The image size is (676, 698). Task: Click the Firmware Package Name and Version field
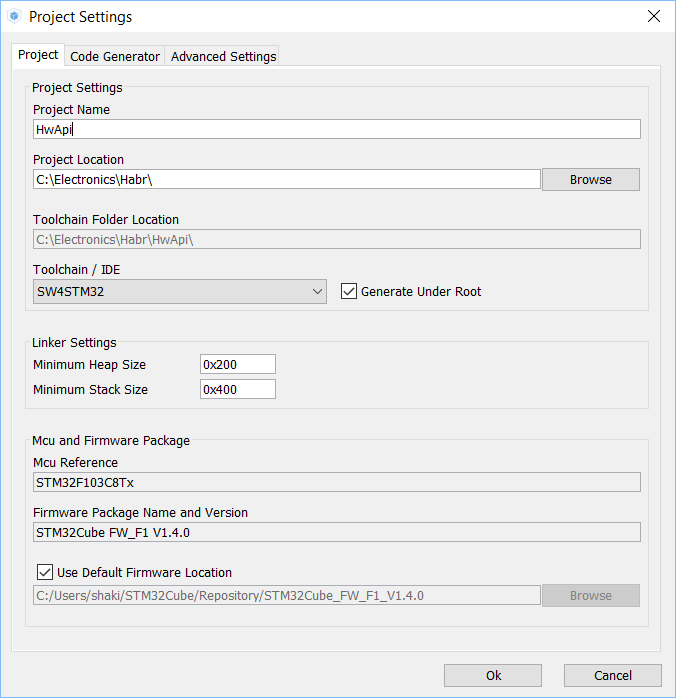(336, 532)
